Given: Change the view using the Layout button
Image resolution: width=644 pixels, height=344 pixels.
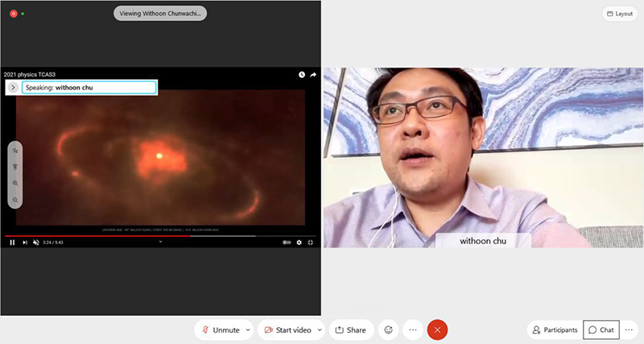Looking at the screenshot, I should (619, 14).
